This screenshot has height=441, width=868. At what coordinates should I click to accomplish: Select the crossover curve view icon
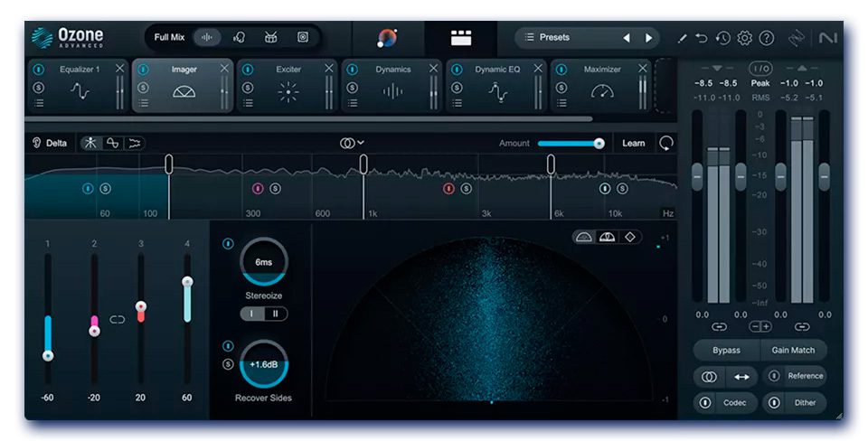tap(112, 144)
